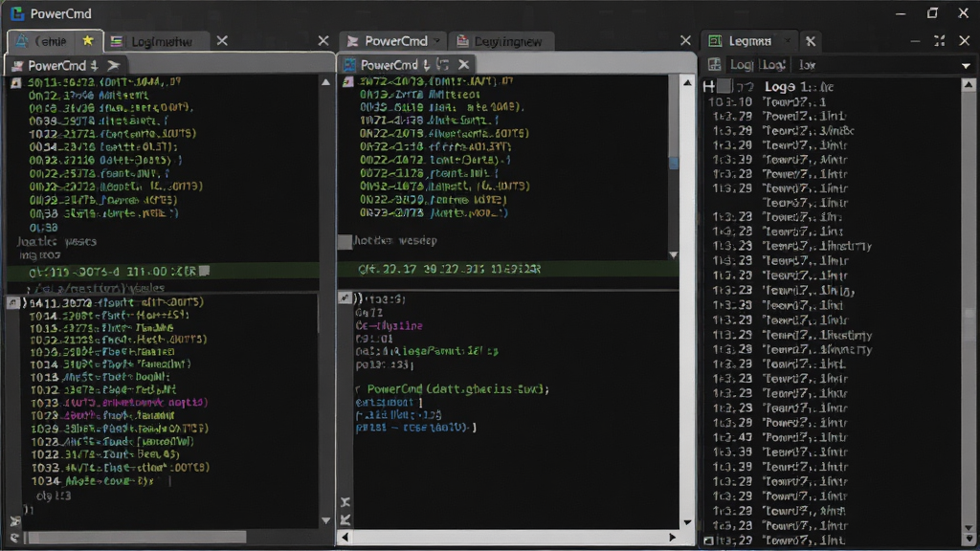Image resolution: width=980 pixels, height=551 pixels.
Task: Close the left tab group with its X button
Action: (x=323, y=40)
